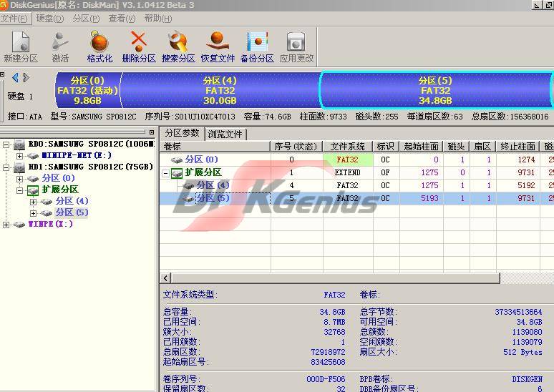Screen dimensions: 554x392
Task: Open the 文件(F) menu
Action: [14, 19]
